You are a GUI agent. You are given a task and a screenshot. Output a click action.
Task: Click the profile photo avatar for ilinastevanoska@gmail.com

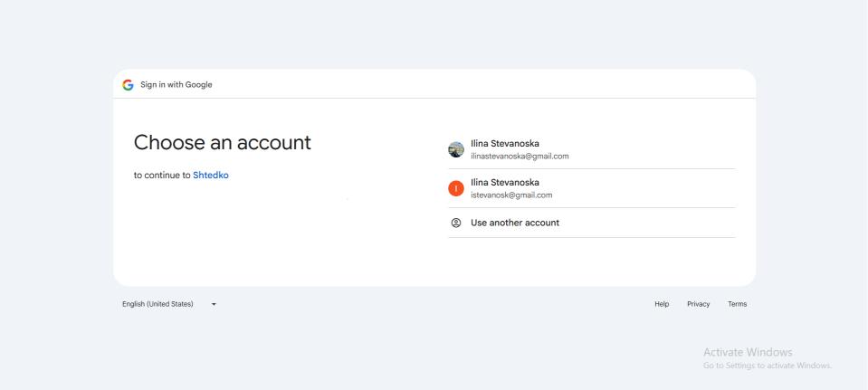click(x=456, y=149)
